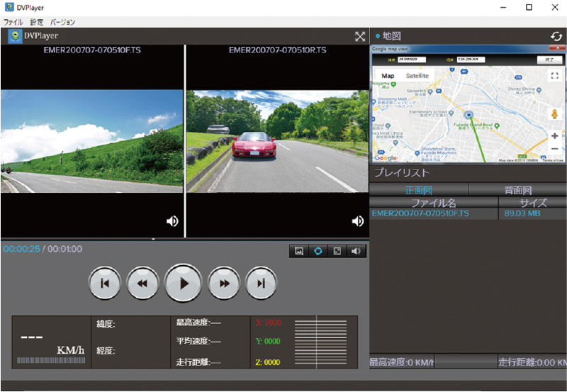
Task: Toggle fullscreen via toolbar expand icon
Action: point(337,251)
